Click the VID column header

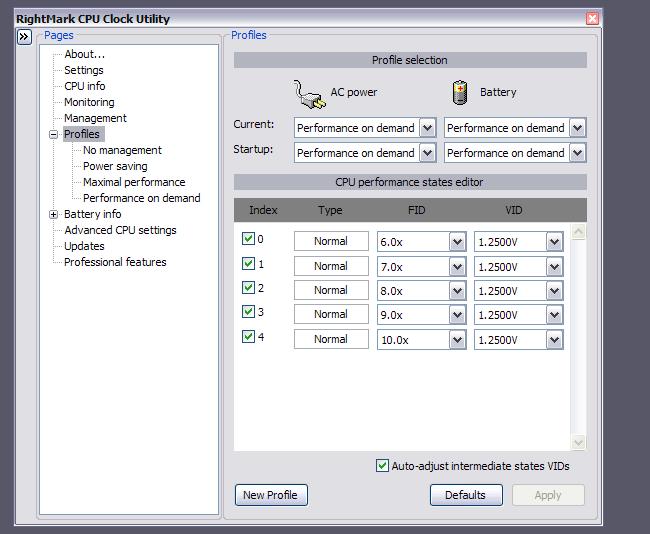(x=514, y=210)
